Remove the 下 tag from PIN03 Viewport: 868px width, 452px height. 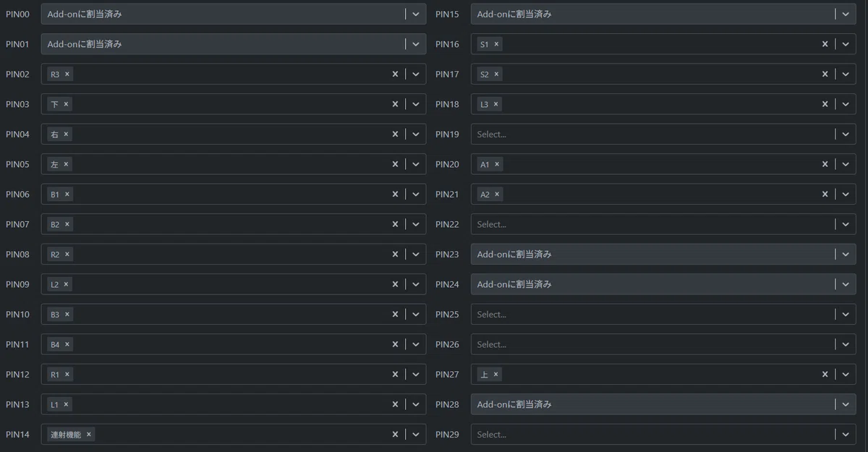[x=66, y=104]
